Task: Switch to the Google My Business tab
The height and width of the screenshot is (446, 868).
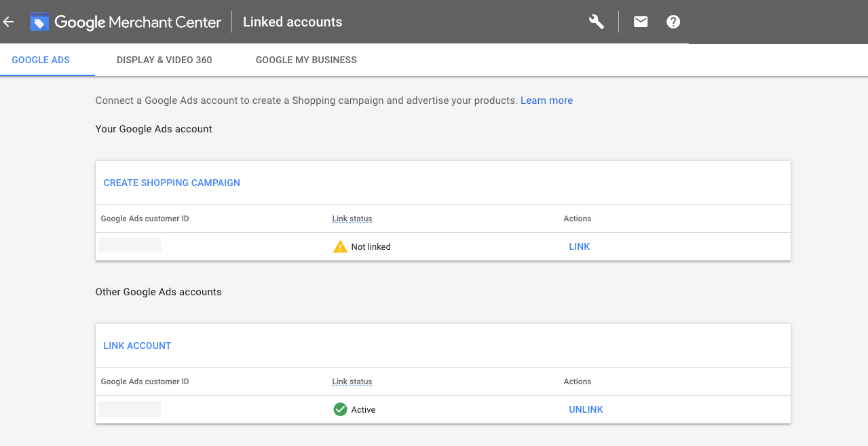Action: 306,60
